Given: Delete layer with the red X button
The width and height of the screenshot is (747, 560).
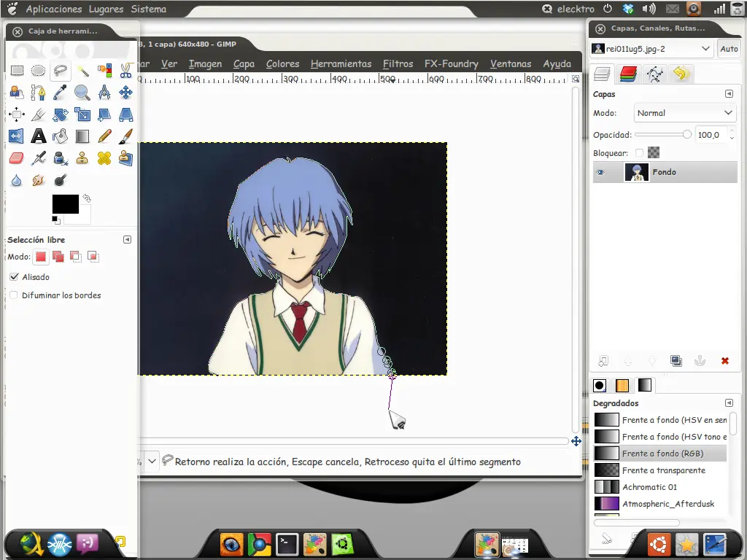Looking at the screenshot, I should (x=724, y=361).
